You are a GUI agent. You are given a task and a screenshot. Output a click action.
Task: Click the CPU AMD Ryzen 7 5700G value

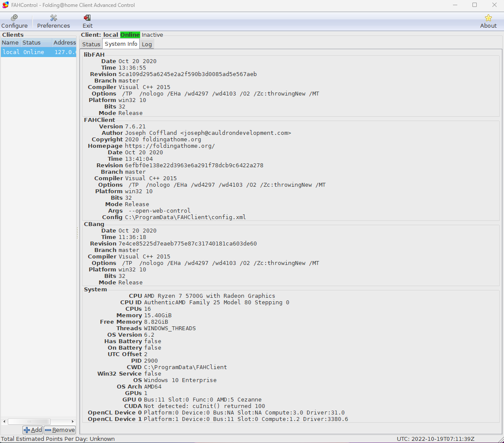(209, 296)
